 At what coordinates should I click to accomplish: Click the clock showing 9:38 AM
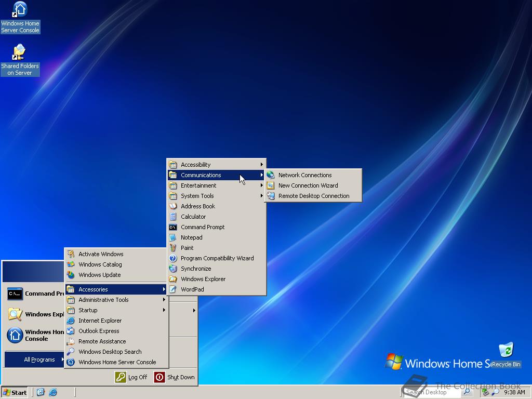514,392
